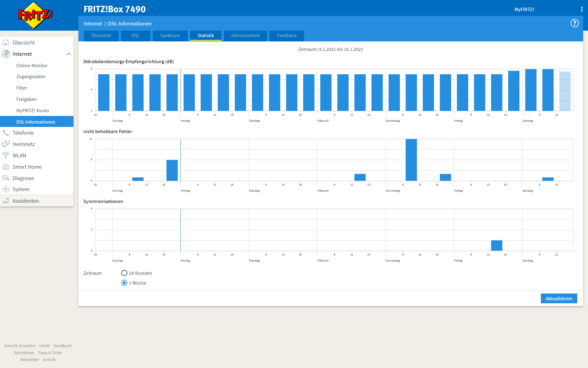The height and width of the screenshot is (368, 588).
Task: Click the Telefonie phone icon
Action: tap(6, 133)
